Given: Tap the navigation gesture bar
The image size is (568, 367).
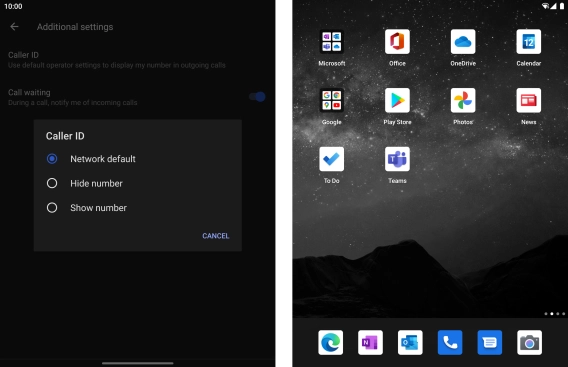Looking at the screenshot, I should pyautogui.click(x=138, y=363).
